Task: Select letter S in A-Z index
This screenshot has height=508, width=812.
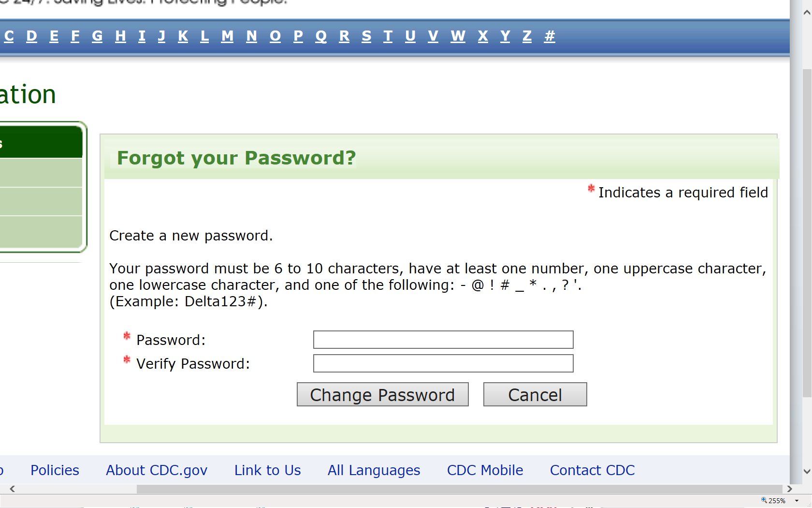Action: point(366,36)
